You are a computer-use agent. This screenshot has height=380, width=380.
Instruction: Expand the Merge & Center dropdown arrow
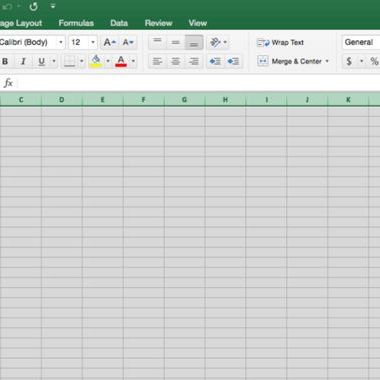click(327, 61)
